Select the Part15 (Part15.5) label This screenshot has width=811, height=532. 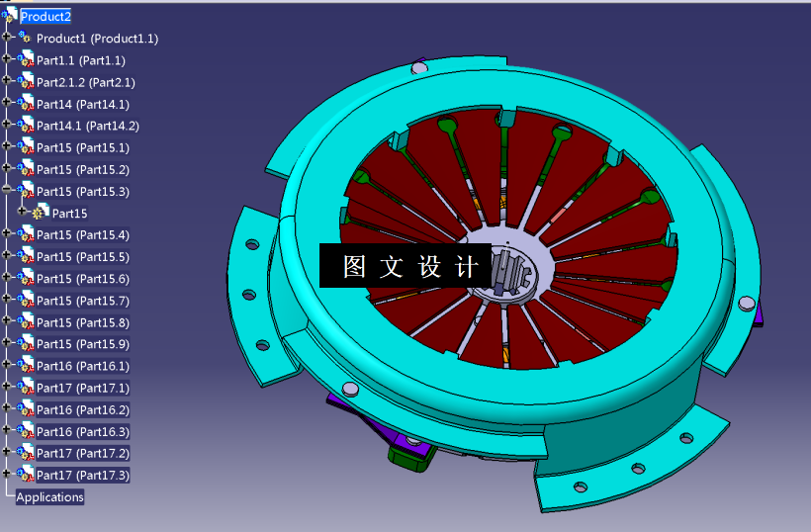click(x=83, y=257)
